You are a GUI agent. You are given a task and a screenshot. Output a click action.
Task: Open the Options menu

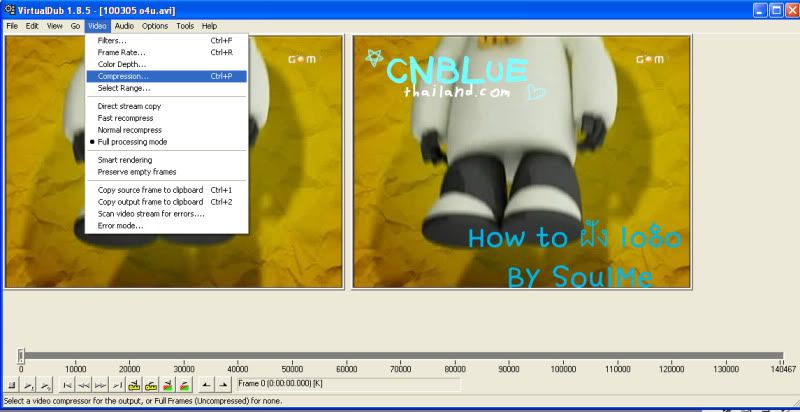coord(155,26)
